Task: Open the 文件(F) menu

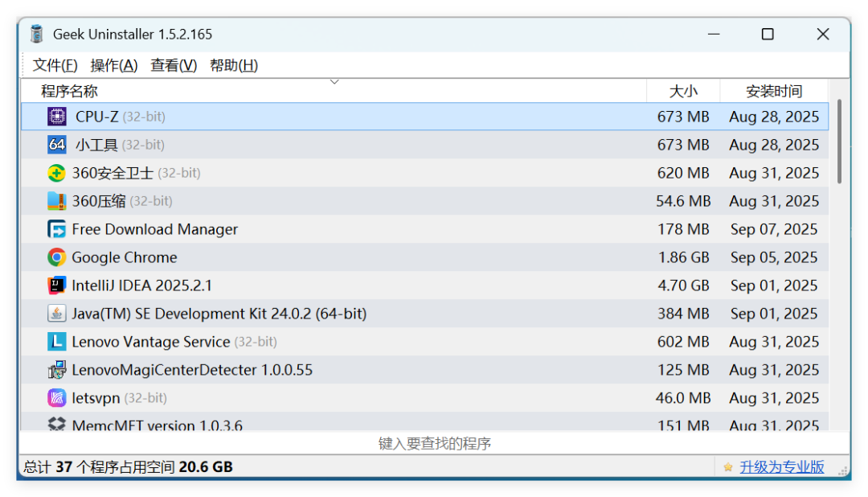Action: 55,65
